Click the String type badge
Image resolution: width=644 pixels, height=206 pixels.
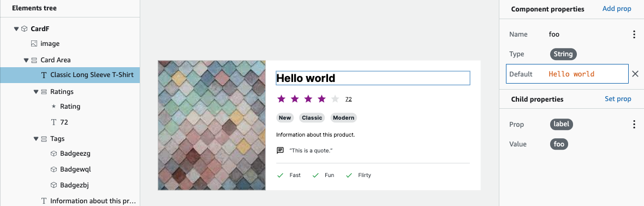click(563, 54)
